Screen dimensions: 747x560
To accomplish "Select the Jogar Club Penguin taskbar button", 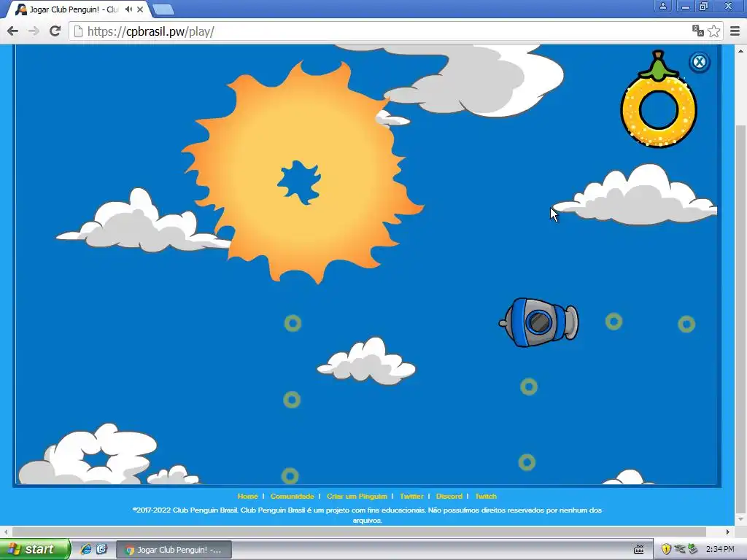I will click(x=174, y=550).
